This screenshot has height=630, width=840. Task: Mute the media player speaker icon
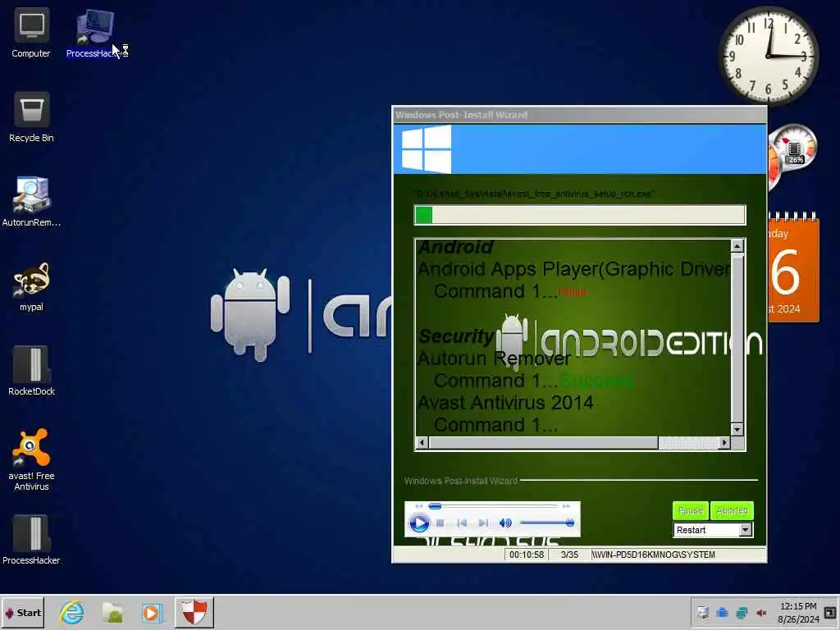tap(505, 523)
